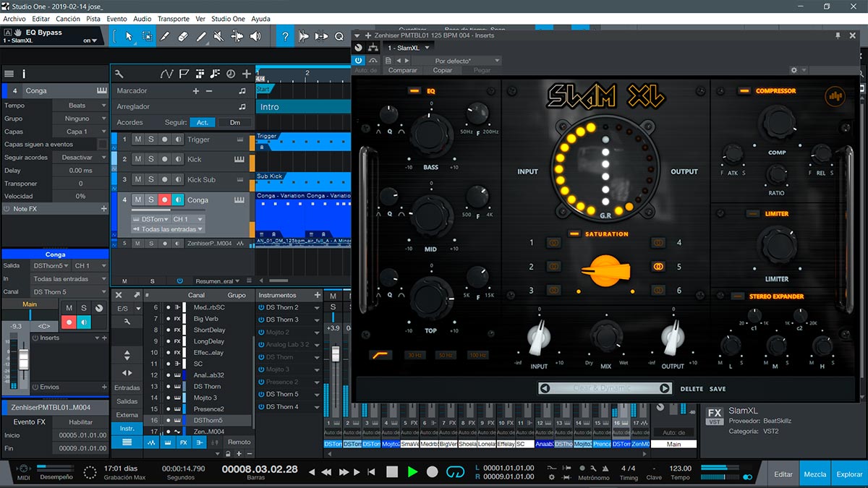Select the Mute tool
This screenshot has height=488, width=868.
click(x=219, y=36)
